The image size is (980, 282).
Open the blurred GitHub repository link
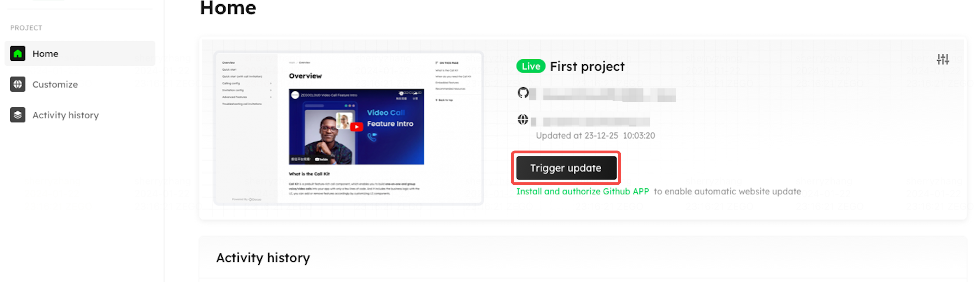pyautogui.click(x=603, y=94)
